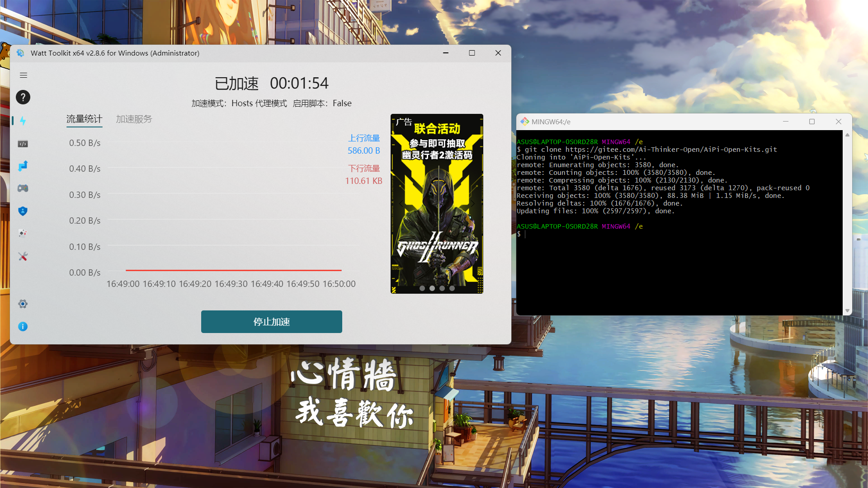The image size is (868, 488).
Task: Maximize the MINGW64 terminal window
Action: click(x=812, y=122)
